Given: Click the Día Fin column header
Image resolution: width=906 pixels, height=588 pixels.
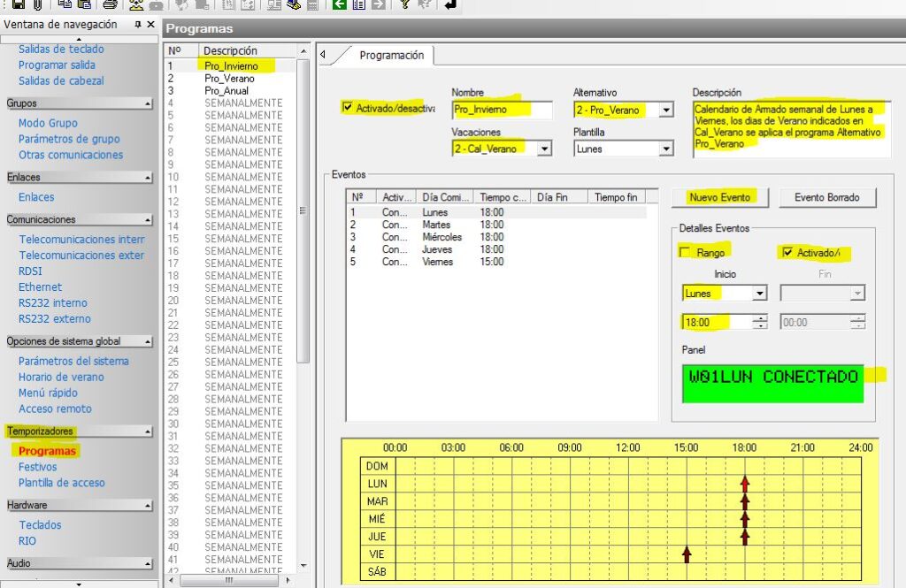Looking at the screenshot, I should click(559, 197).
